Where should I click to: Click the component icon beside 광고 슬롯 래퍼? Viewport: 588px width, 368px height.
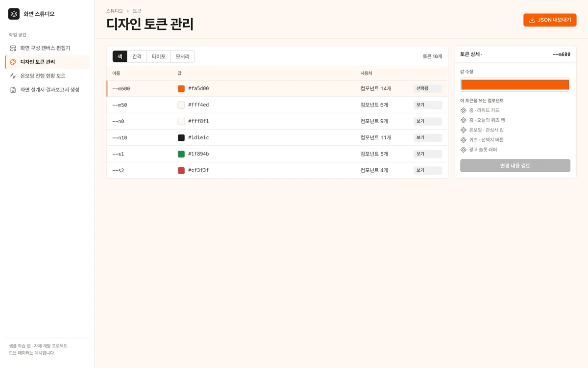click(464, 150)
